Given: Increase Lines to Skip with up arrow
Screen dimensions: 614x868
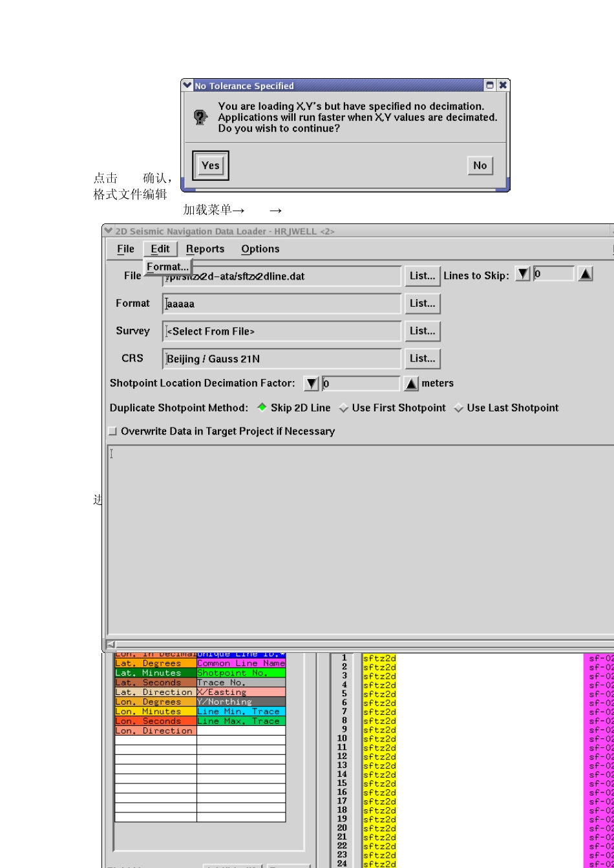Looking at the screenshot, I should (585, 274).
